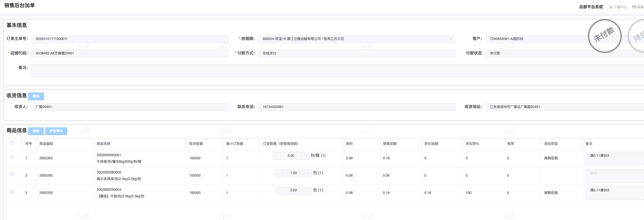The height and width of the screenshot is (220, 644).
Task: Select the checkbox for item 2000259
Action: (12, 192)
